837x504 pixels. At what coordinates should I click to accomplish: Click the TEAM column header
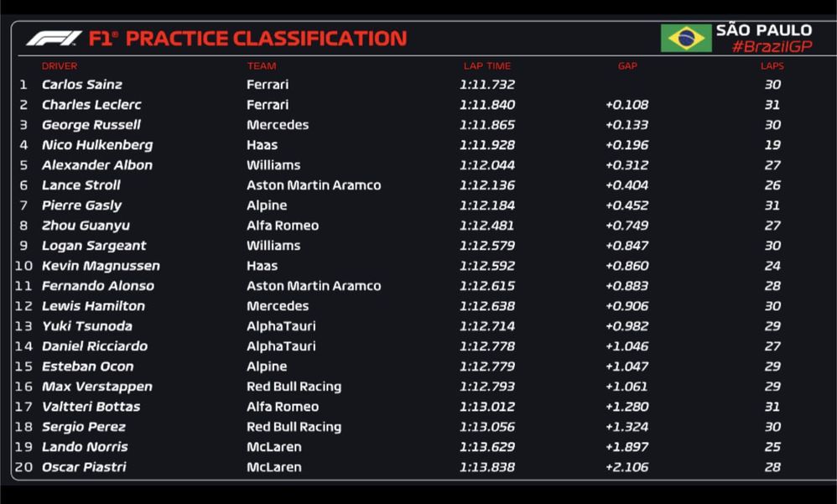pyautogui.click(x=261, y=66)
